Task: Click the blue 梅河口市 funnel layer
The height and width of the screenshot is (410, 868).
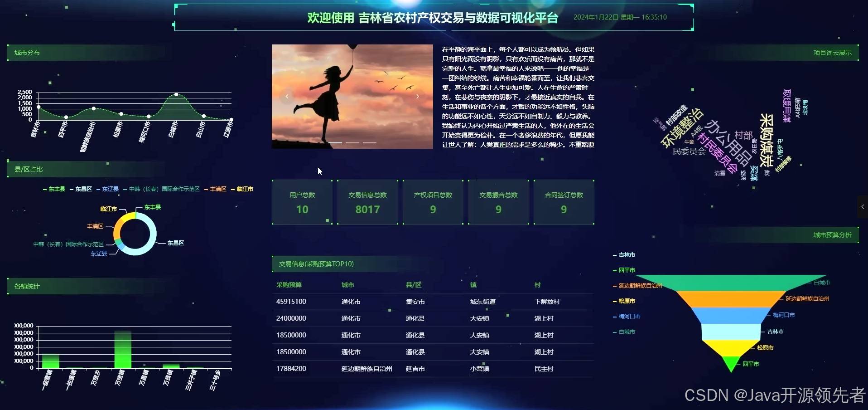Action: 731,315
